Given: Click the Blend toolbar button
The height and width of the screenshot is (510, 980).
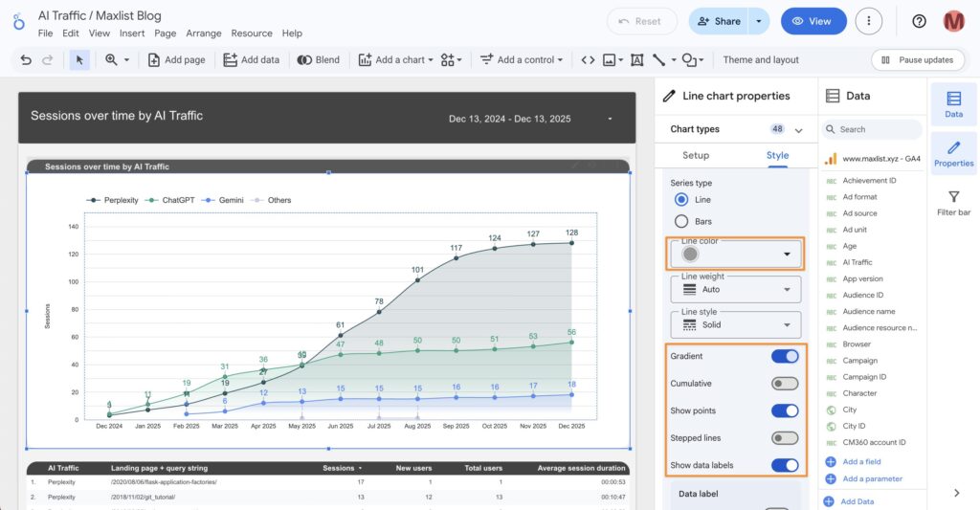Looking at the screenshot, I should click(318, 60).
